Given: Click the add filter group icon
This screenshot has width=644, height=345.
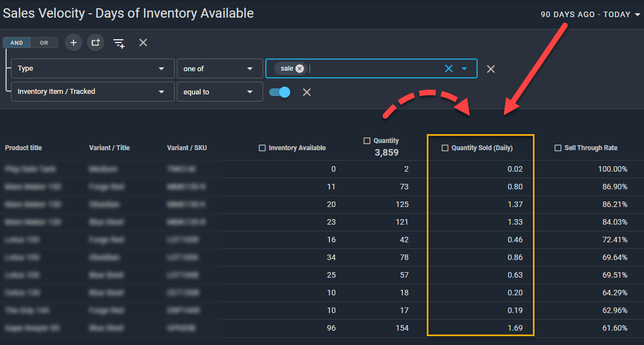Looking at the screenshot, I should click(96, 43).
